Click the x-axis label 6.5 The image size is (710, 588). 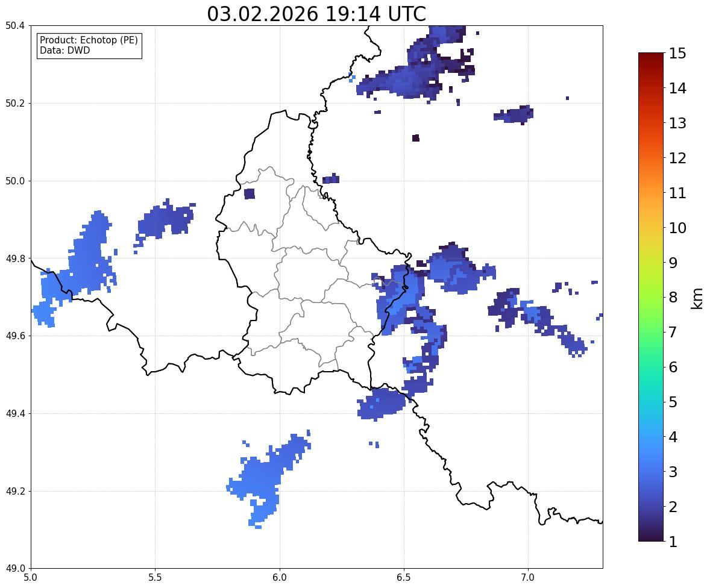pos(404,578)
